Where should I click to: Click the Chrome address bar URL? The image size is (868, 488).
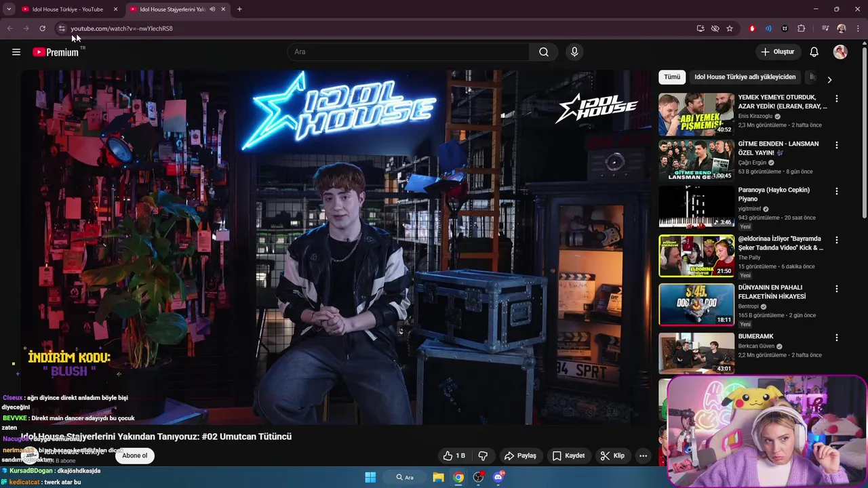point(122,28)
